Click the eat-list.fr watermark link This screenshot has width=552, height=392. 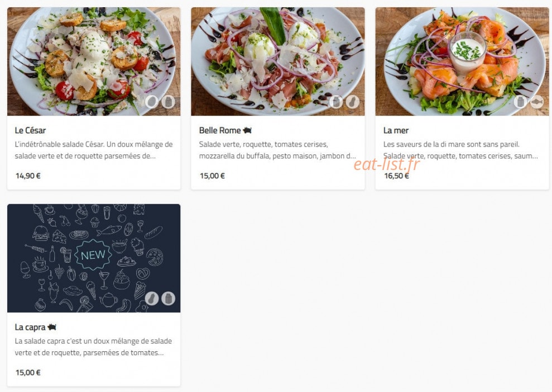tap(387, 164)
